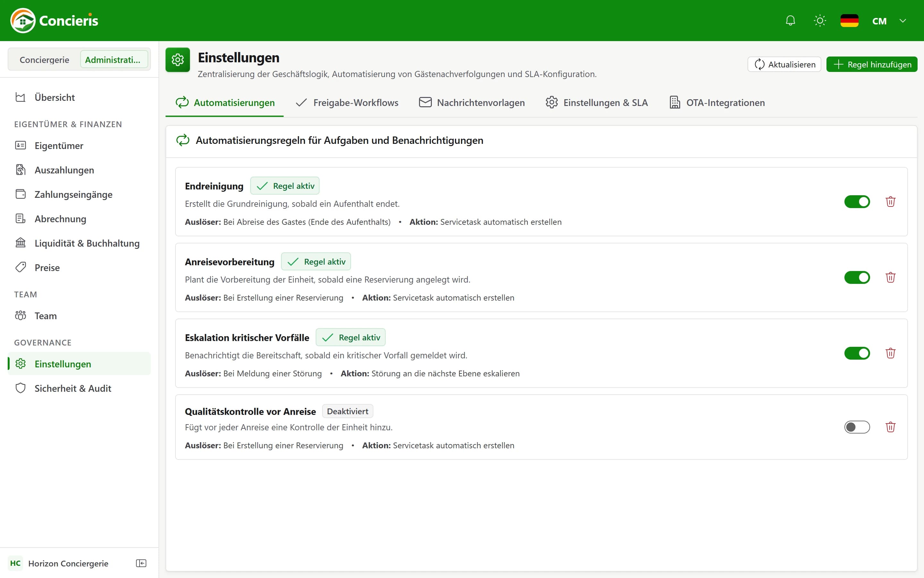Open the Team page
This screenshot has width=924, height=578.
[x=79, y=316]
